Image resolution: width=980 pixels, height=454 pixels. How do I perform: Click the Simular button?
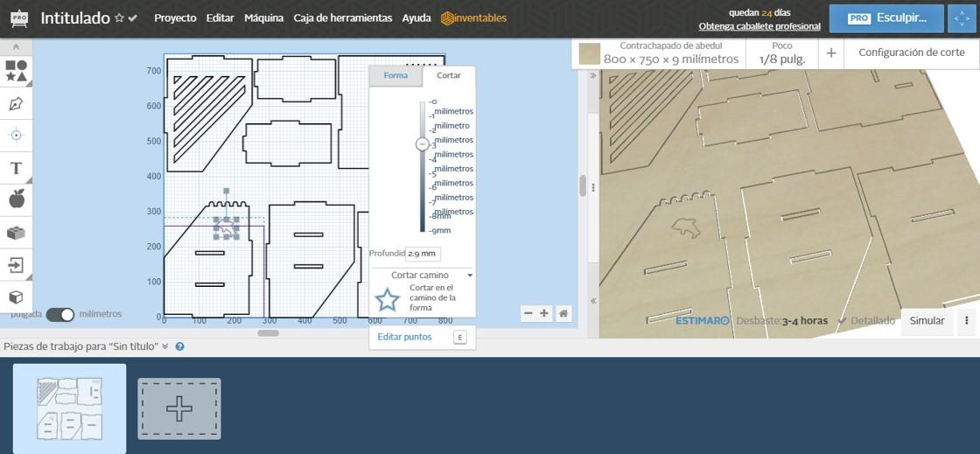coord(927,320)
